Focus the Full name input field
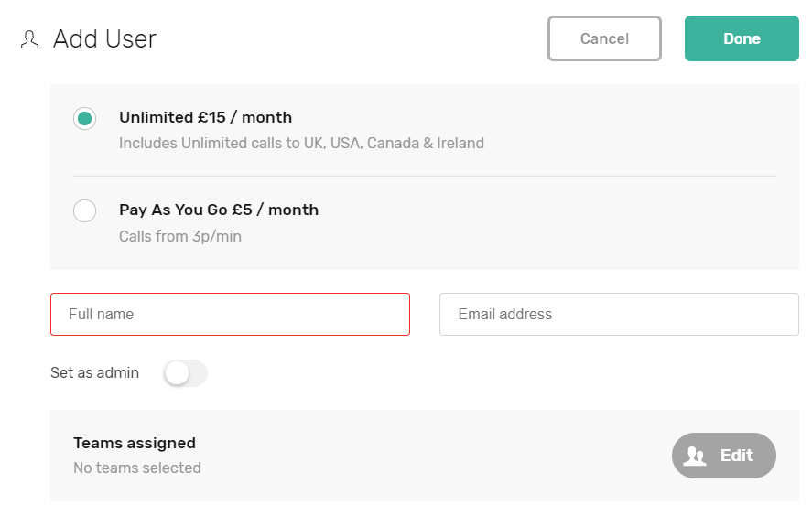The height and width of the screenshot is (516, 812). 230,314
